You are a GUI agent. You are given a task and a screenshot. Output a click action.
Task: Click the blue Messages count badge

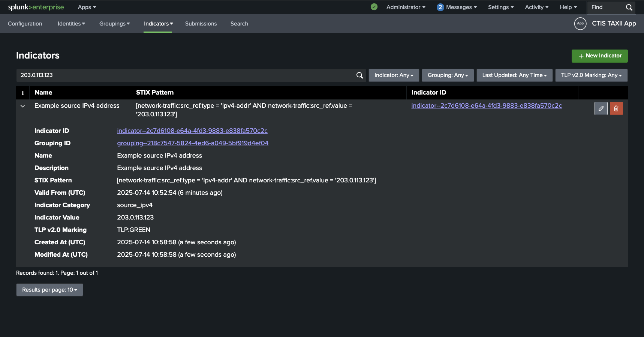[x=440, y=7]
